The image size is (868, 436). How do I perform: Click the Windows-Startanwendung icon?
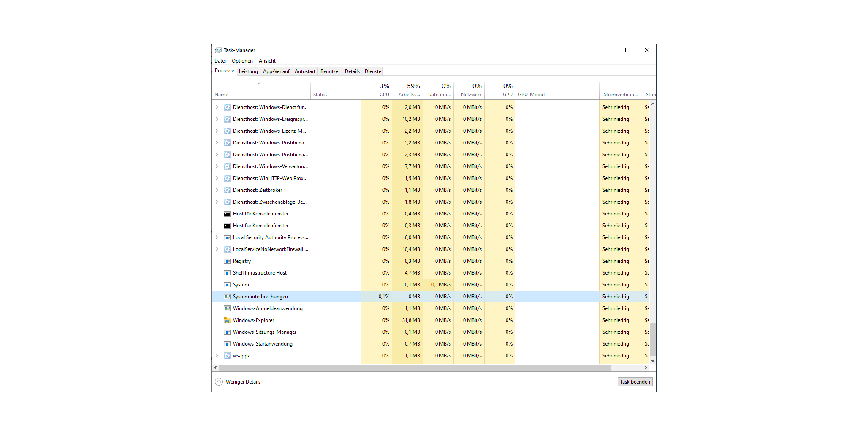coord(227,344)
